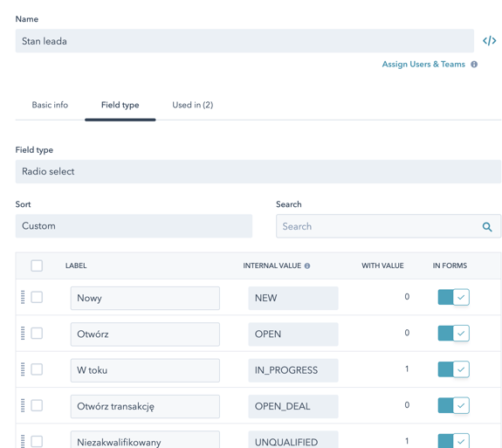
Task: Grab drag handle for Otwórz transakcję row
Action: [23, 405]
